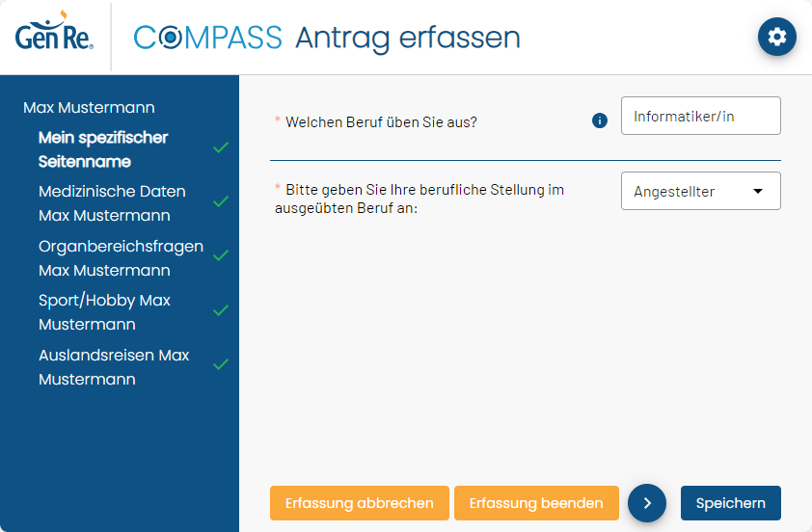Image resolution: width=812 pixels, height=532 pixels.
Task: Click the dropdown arrow next to Angestellter
Action: coord(758,191)
